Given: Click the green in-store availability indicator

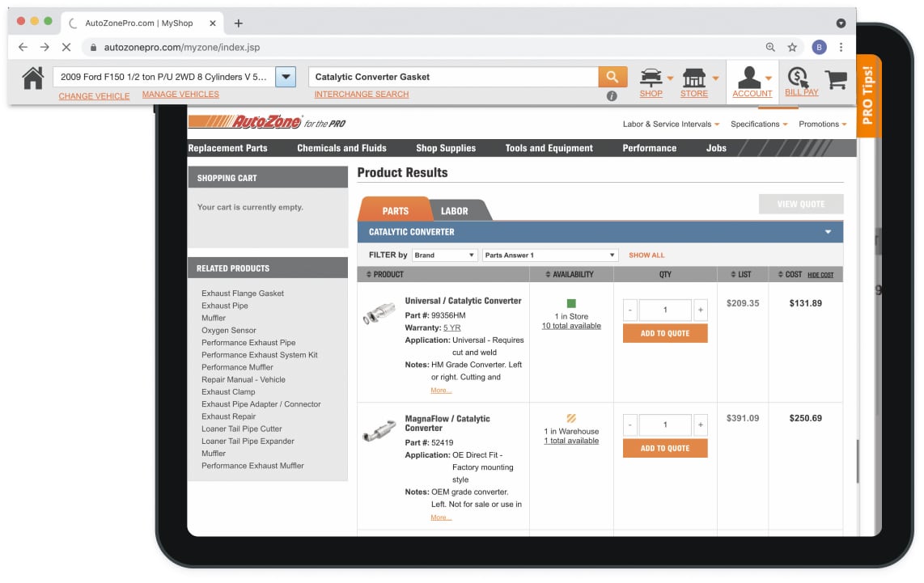Looking at the screenshot, I should [x=571, y=303].
